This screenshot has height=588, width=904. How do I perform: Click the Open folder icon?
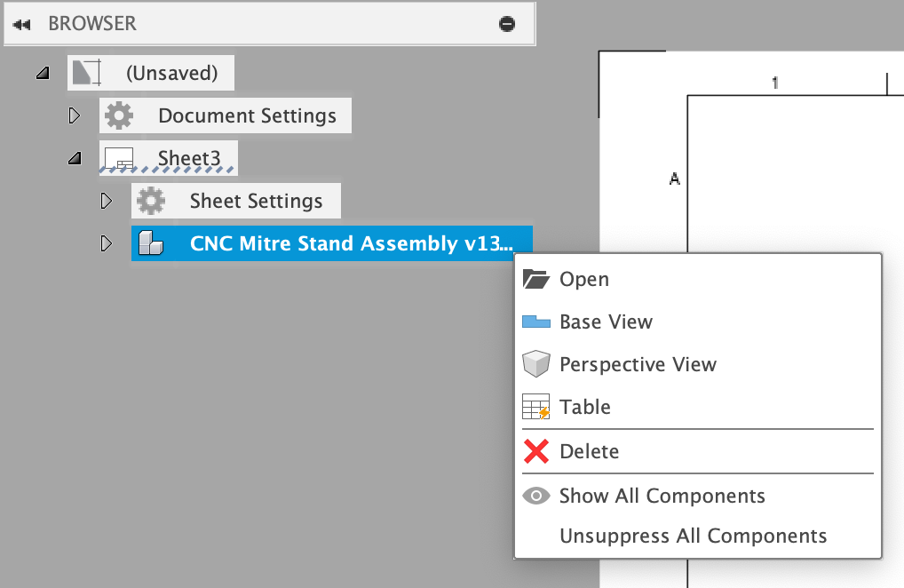pyautogui.click(x=535, y=278)
